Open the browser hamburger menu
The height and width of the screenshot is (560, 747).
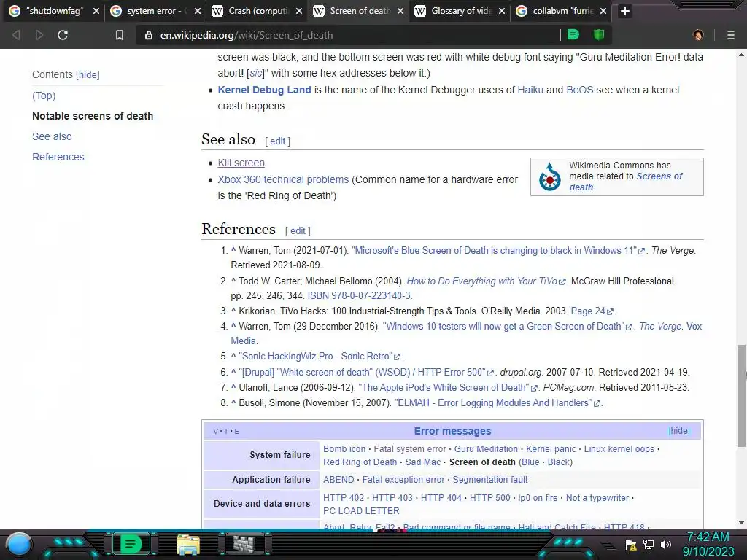pyautogui.click(x=731, y=35)
